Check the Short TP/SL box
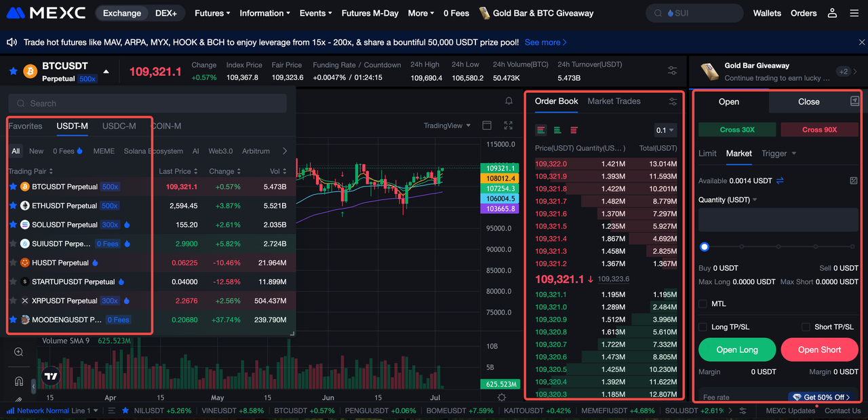The height and width of the screenshot is (420, 868). click(x=806, y=327)
